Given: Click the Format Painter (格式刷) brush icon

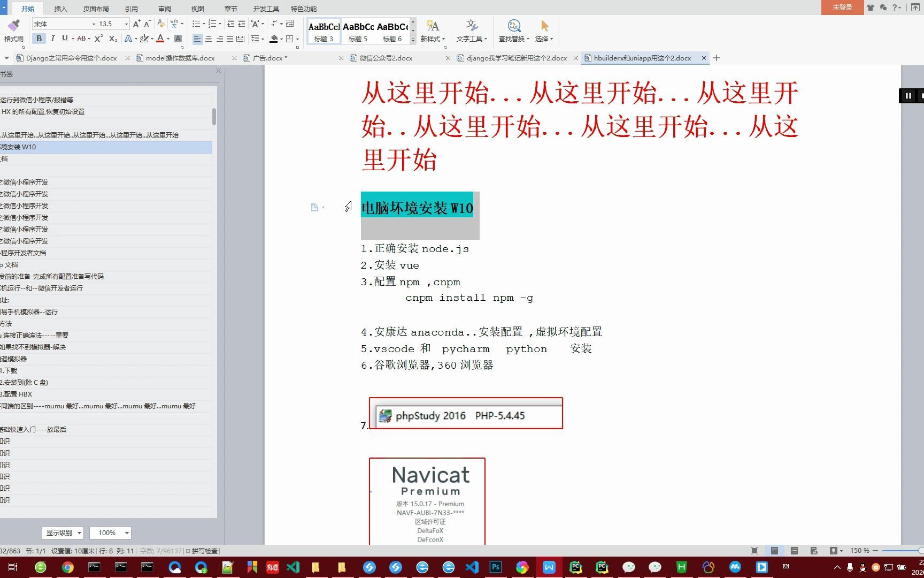Looking at the screenshot, I should click(14, 25).
